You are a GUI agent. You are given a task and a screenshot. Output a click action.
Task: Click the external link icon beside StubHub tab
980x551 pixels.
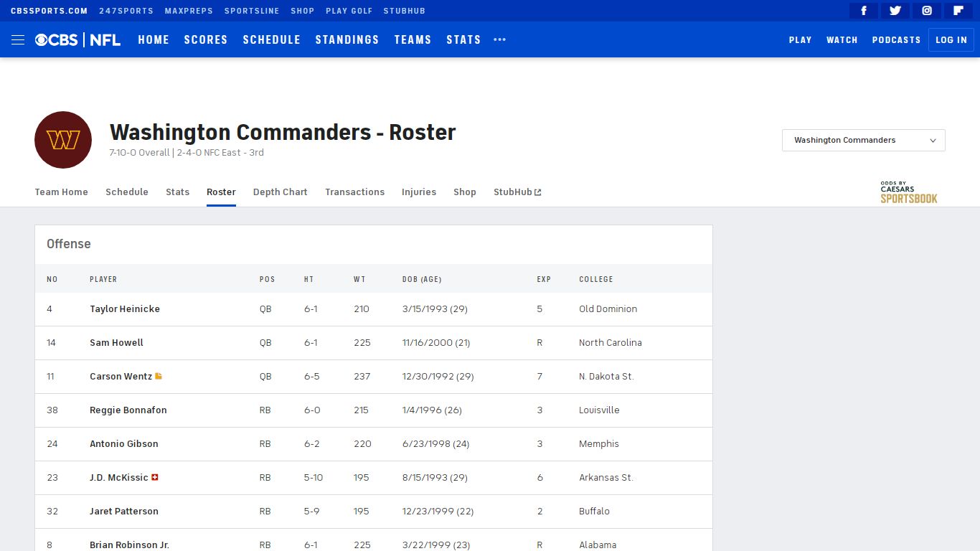538,192
